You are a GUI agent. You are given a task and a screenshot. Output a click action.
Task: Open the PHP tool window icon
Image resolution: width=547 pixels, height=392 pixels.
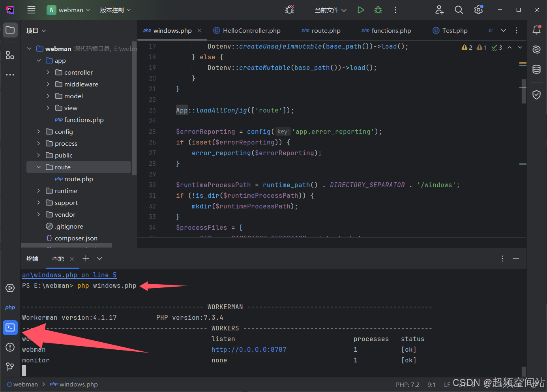[x=10, y=308]
